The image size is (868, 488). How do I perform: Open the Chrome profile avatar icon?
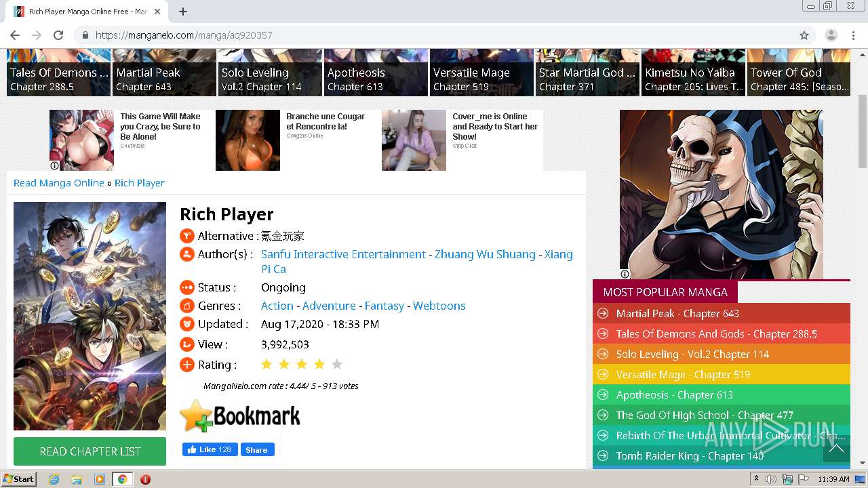pyautogui.click(x=831, y=35)
